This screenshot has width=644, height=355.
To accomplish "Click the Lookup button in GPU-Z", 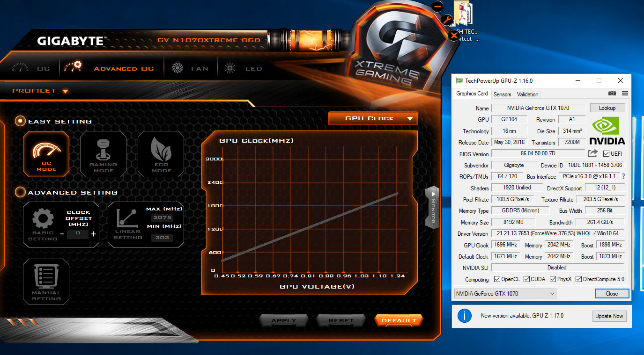I will (x=607, y=108).
